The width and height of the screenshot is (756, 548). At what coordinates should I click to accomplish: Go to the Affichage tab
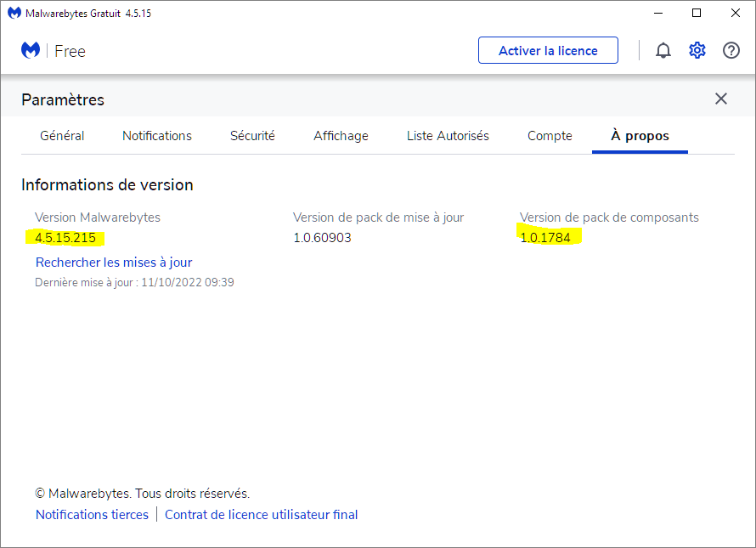pyautogui.click(x=341, y=136)
